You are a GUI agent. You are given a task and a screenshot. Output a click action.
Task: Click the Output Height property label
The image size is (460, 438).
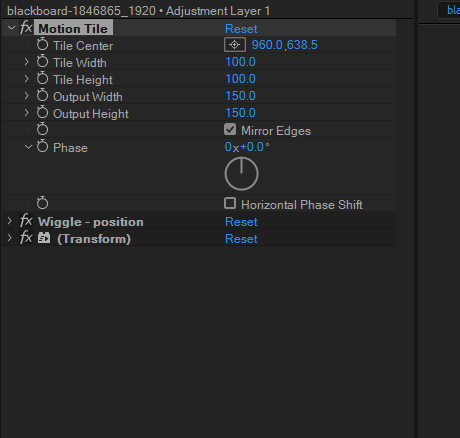pyautogui.click(x=91, y=114)
